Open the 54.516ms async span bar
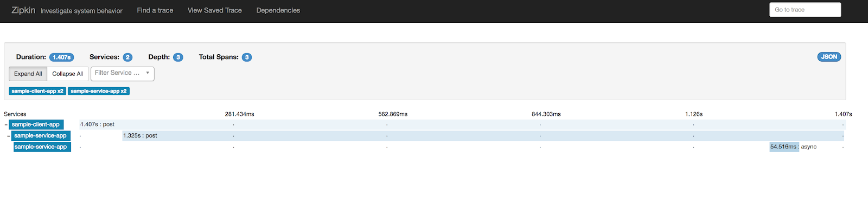This screenshot has height=222, width=868. pyautogui.click(x=784, y=147)
